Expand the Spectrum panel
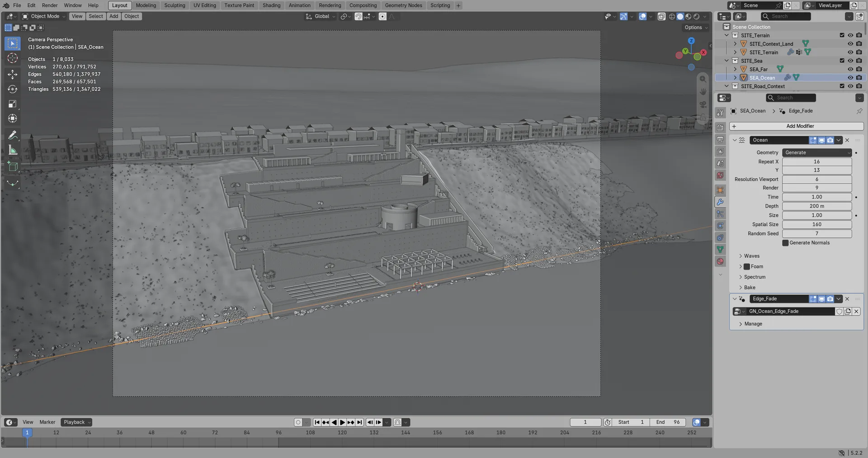 point(754,277)
